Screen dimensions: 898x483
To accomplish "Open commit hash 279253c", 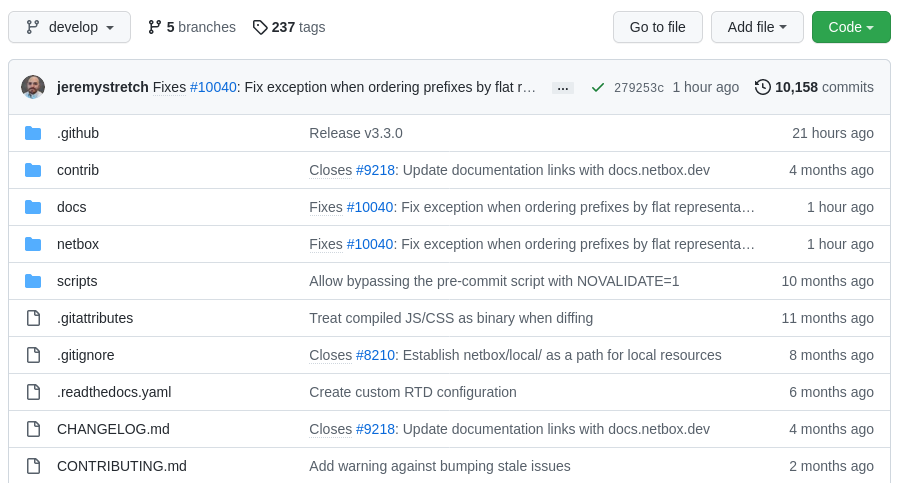I will [x=639, y=88].
